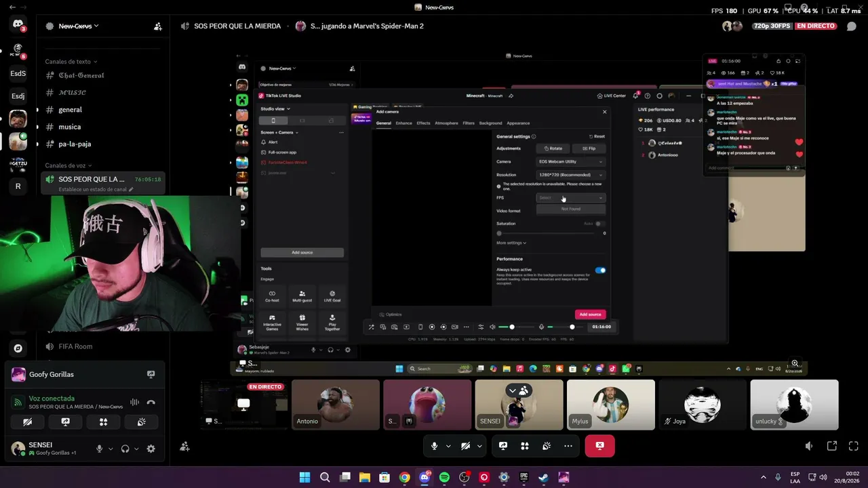Open the New-Cervs server dropdown menu
The image size is (868, 488).
point(79,26)
